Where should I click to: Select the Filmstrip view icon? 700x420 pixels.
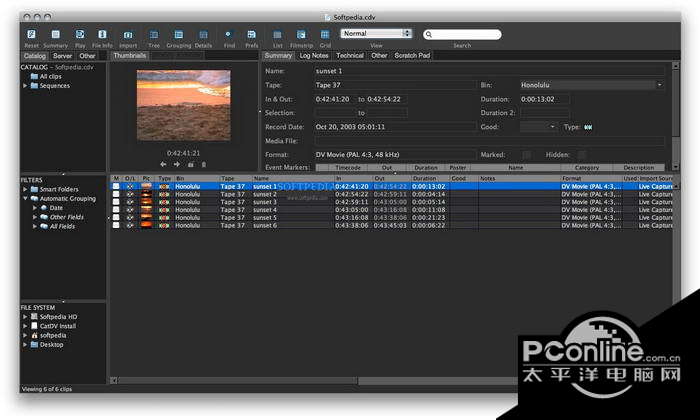tap(300, 35)
